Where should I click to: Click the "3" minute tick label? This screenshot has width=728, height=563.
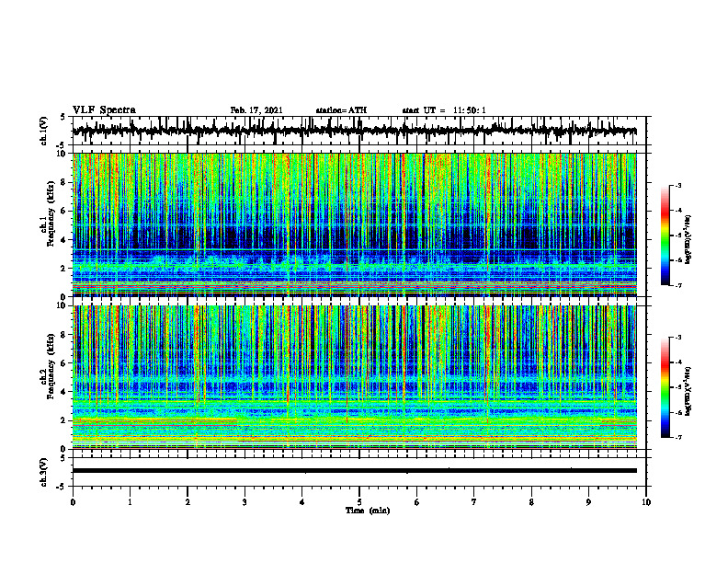[x=245, y=502]
